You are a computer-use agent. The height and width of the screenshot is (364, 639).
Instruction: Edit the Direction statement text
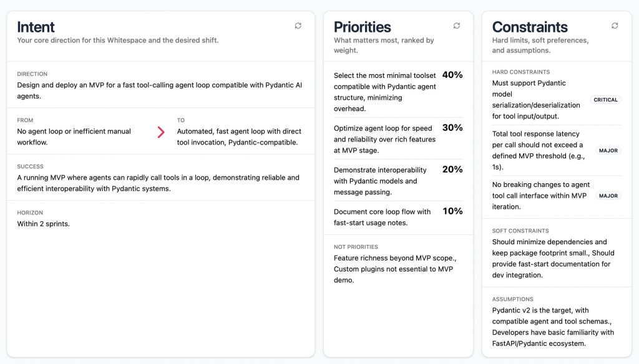coord(159,90)
